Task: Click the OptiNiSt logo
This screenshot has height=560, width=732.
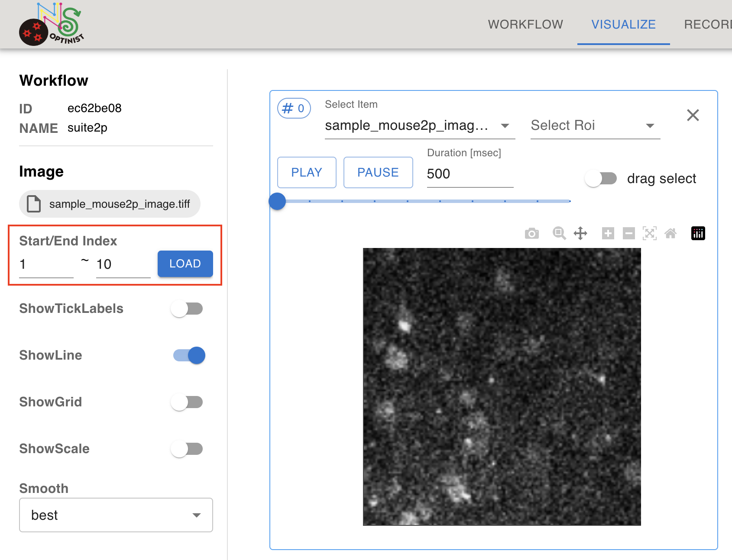Action: [x=51, y=24]
